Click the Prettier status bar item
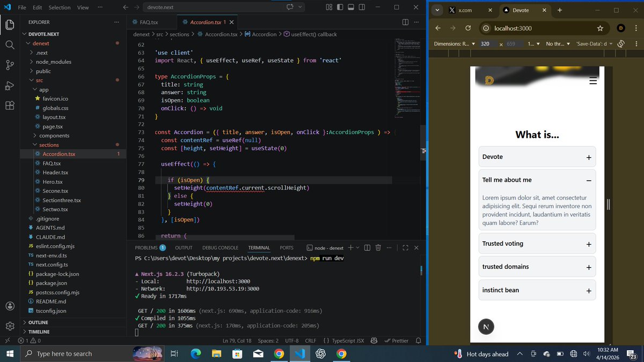This screenshot has height=362, width=644. point(396,341)
